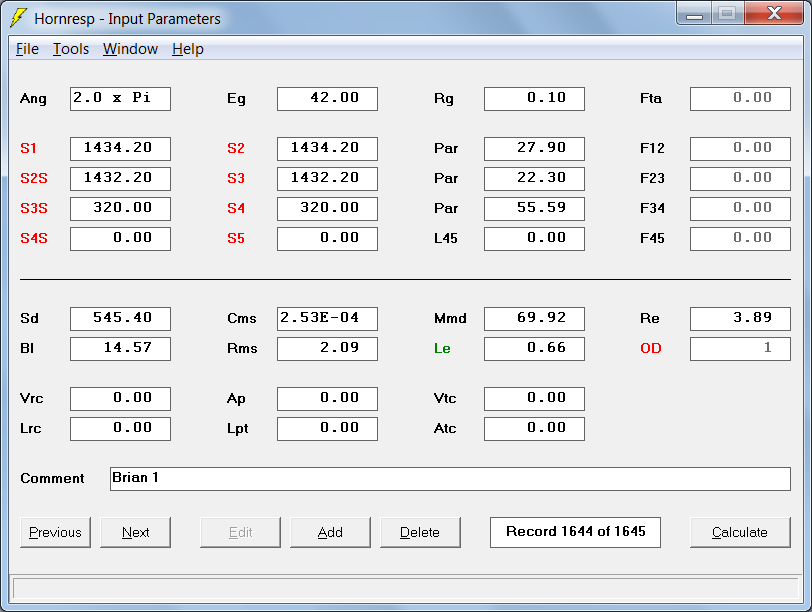Click the F45 field
812x612 pixels.
point(741,239)
